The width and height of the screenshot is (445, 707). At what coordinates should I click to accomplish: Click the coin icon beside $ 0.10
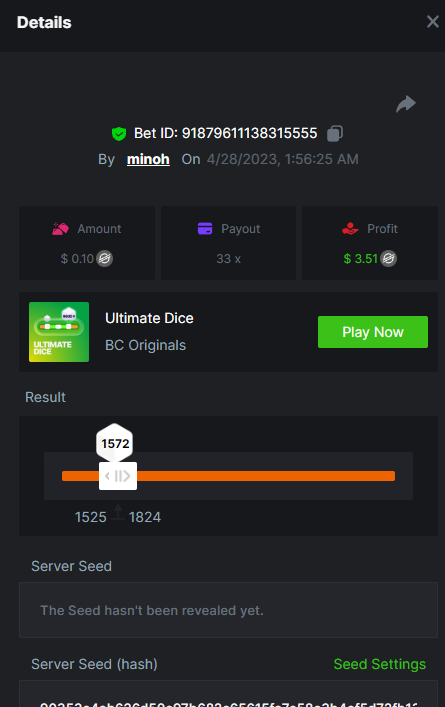(105, 259)
